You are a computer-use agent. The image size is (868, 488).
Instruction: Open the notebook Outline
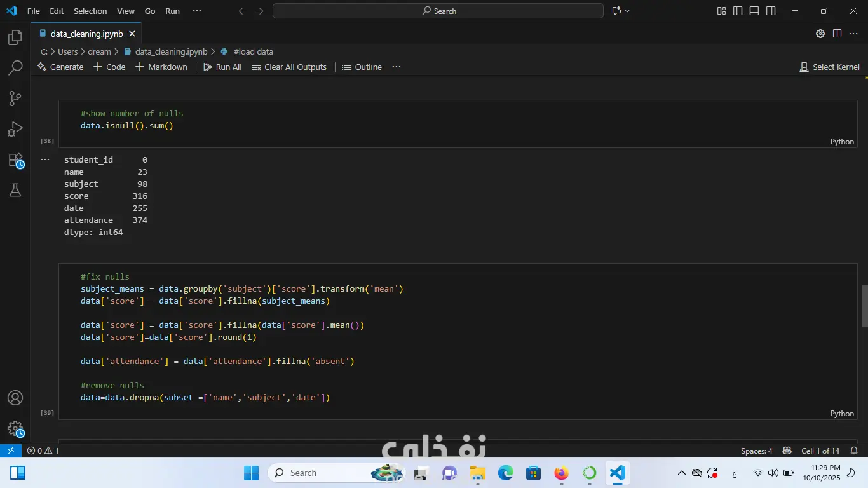click(362, 67)
